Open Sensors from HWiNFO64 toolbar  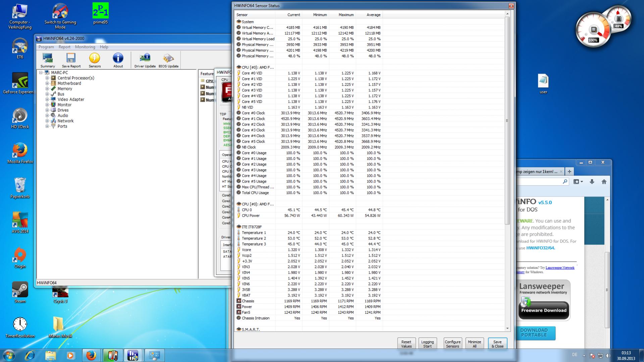(95, 60)
